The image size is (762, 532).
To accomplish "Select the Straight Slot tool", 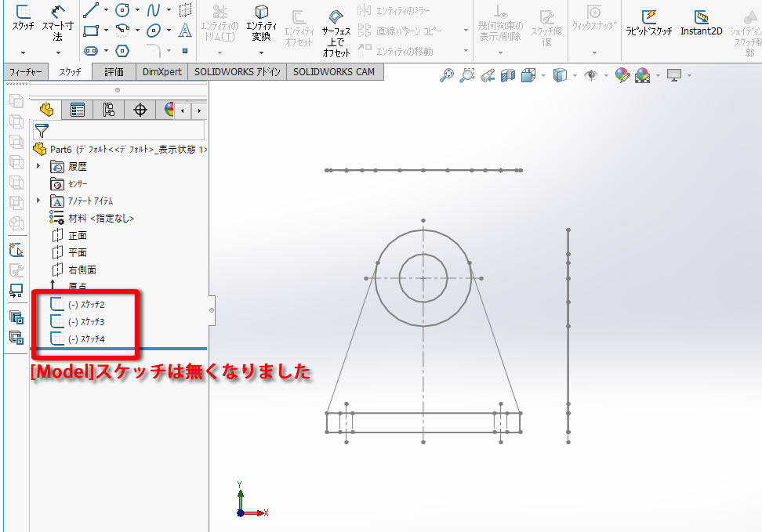I will click(x=91, y=50).
